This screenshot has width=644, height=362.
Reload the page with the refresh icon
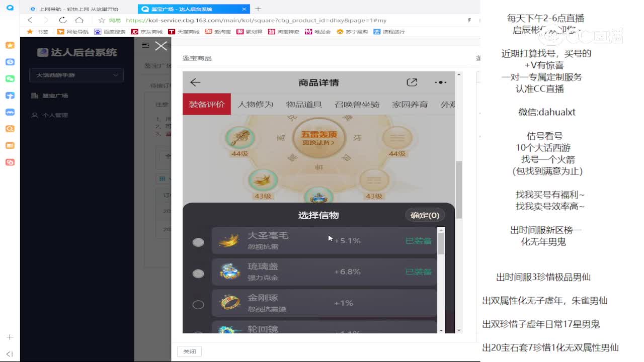coord(62,20)
